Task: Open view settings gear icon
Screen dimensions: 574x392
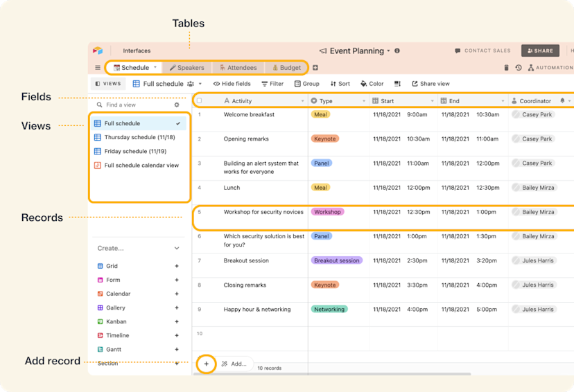Action: (177, 105)
